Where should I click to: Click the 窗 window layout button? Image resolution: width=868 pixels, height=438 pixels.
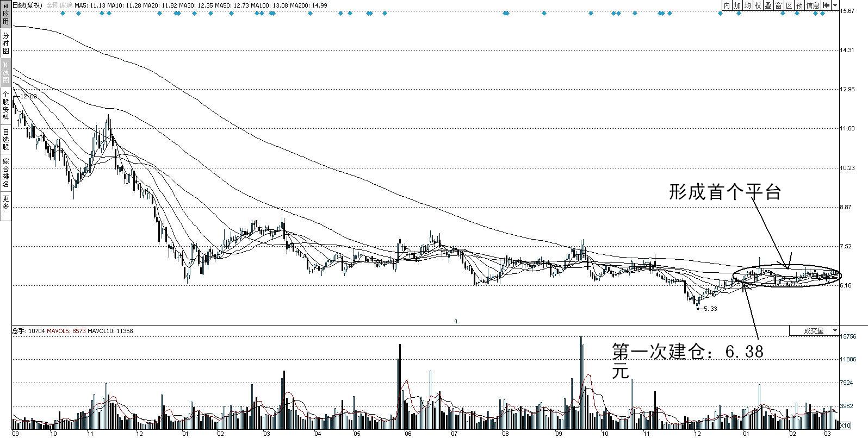click(778, 5)
